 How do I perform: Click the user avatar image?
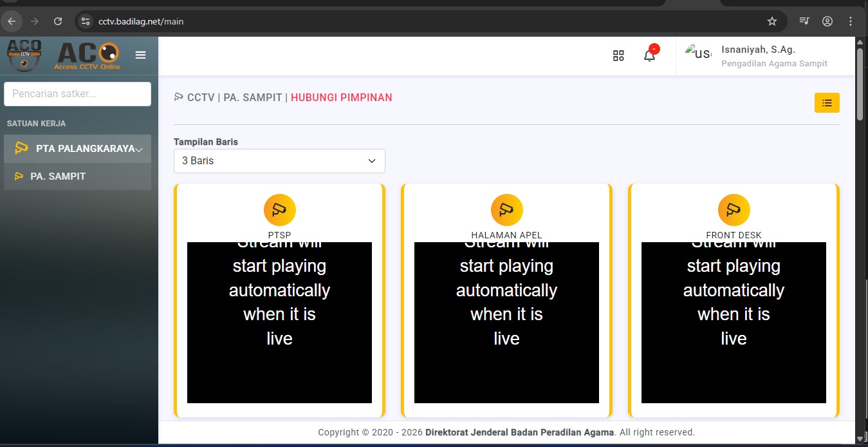(698, 53)
